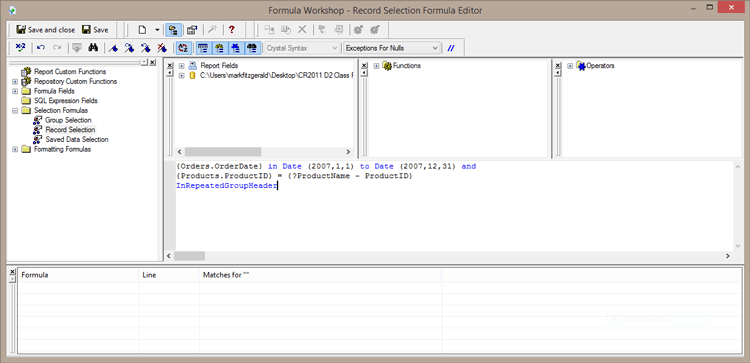
Task: Close the find results panel
Action: point(12,272)
